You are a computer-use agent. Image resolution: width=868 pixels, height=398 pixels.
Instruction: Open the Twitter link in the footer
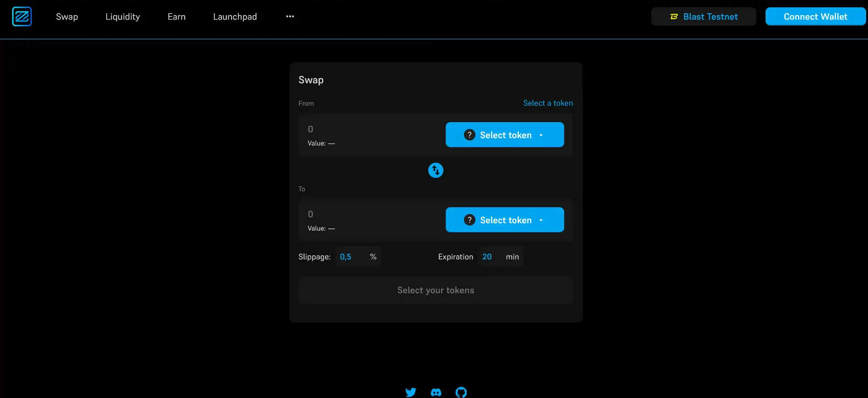tap(410, 392)
